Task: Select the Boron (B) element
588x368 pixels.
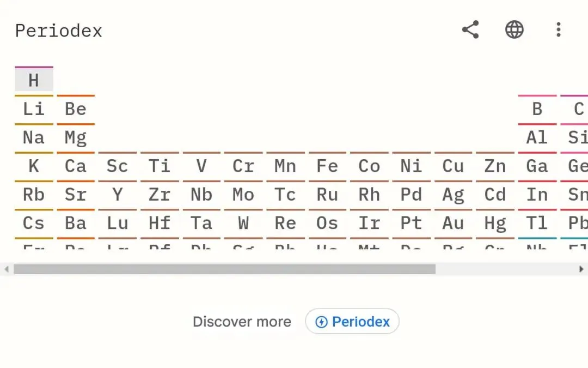Action: tap(537, 109)
